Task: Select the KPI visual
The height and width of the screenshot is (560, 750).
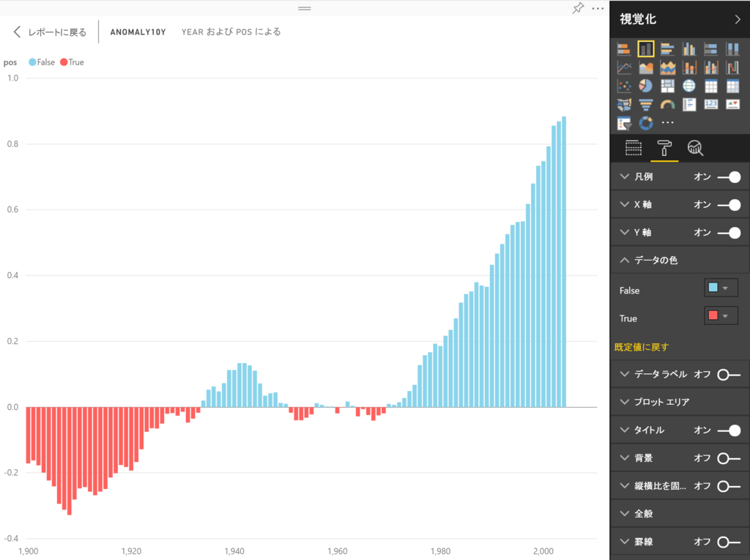Action: (x=732, y=104)
